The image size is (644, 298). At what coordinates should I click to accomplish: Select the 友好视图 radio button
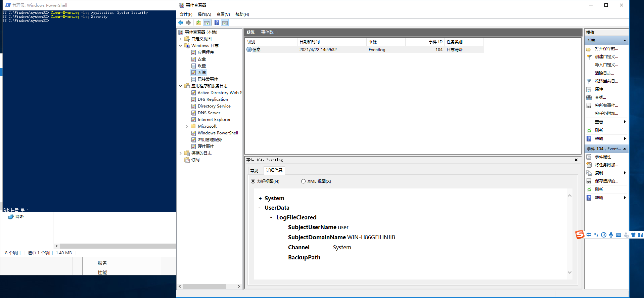tap(253, 181)
